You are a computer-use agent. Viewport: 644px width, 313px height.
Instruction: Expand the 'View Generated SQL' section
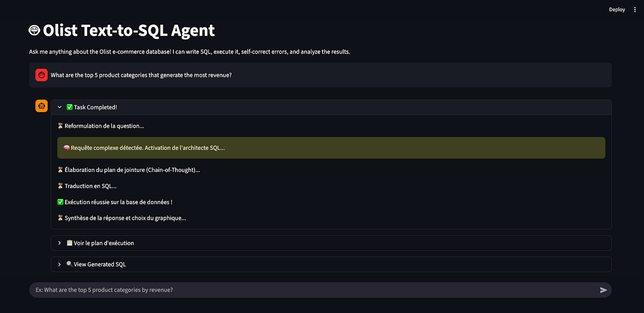(x=59, y=264)
